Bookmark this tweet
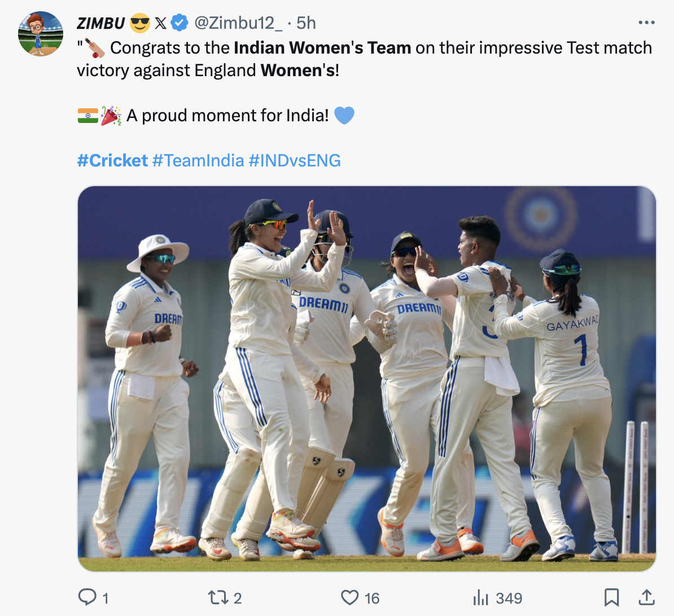 pyautogui.click(x=611, y=597)
